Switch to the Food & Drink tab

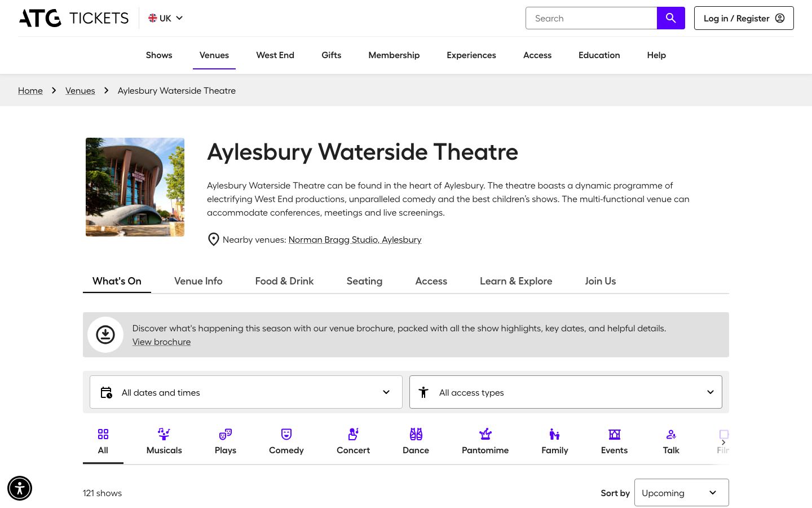(284, 281)
